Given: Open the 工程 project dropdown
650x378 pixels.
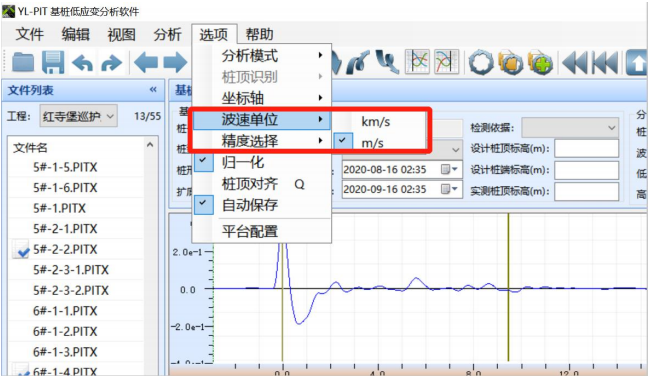Looking at the screenshot, I should (79, 116).
